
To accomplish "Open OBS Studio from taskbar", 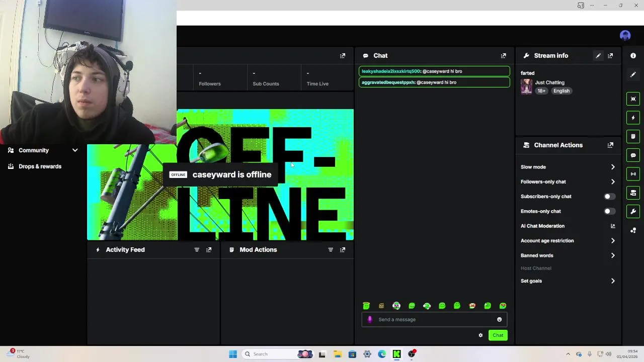I will (412, 354).
